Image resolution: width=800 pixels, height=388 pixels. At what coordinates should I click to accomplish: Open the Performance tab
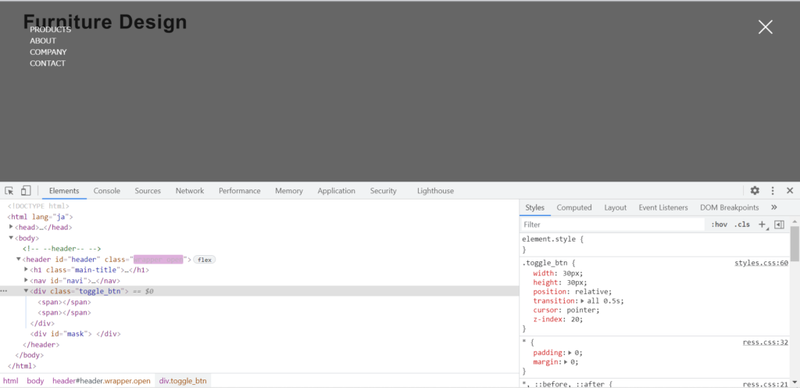239,191
